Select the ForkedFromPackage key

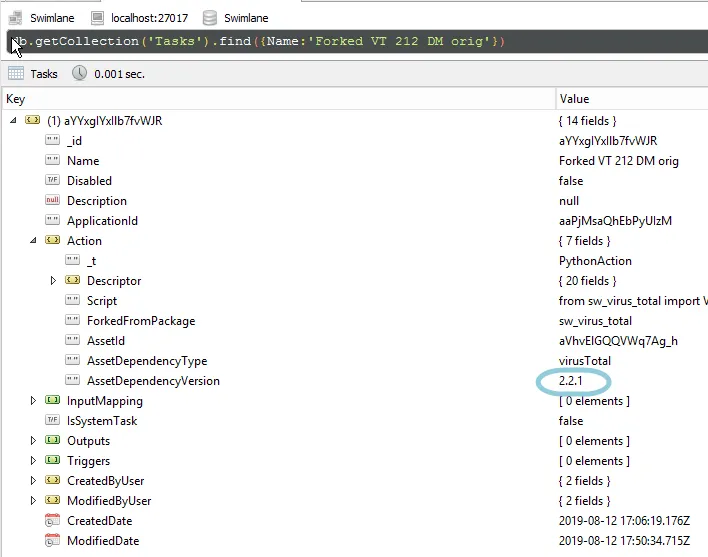click(x=141, y=320)
